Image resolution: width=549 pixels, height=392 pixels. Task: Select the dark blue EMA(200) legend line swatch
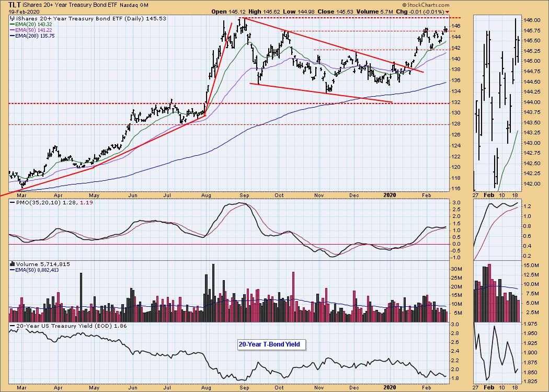pos(13,36)
